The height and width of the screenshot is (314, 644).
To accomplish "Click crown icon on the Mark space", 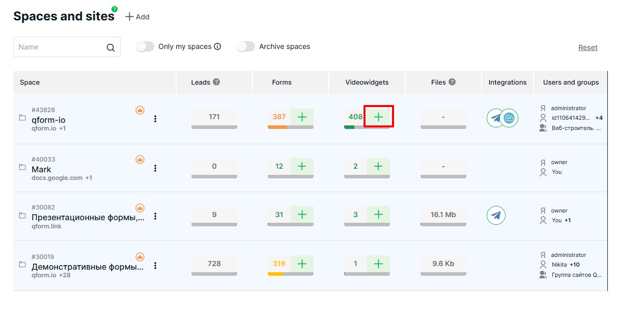I will 140,160.
